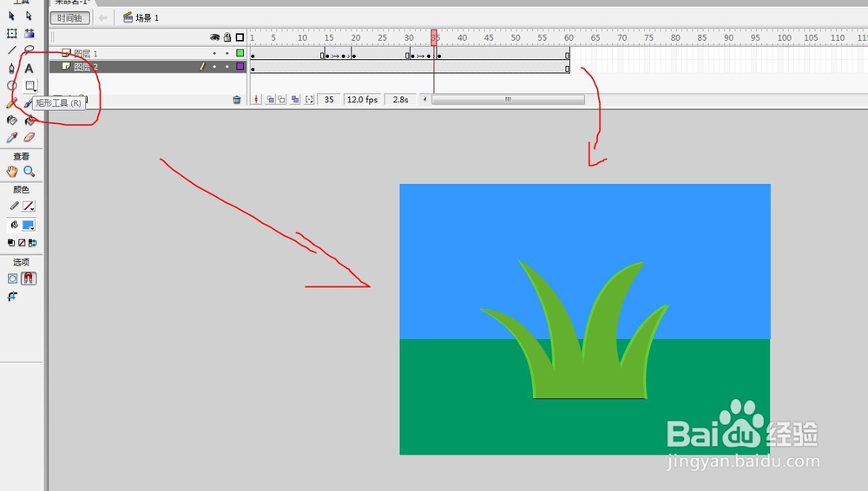Select frame 15 keyframe on 图层 1
Viewport: 868px width, 491px height.
(x=327, y=55)
